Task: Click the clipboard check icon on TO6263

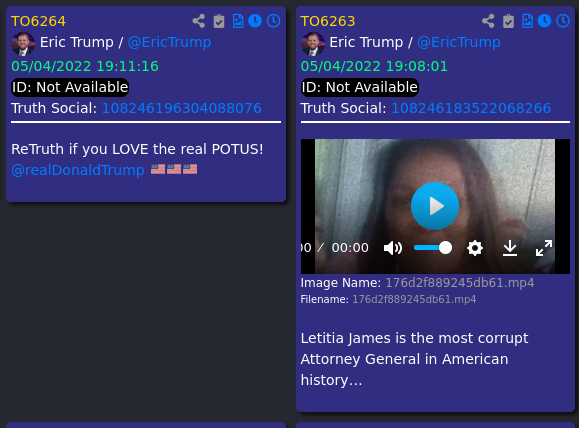Action: click(508, 21)
